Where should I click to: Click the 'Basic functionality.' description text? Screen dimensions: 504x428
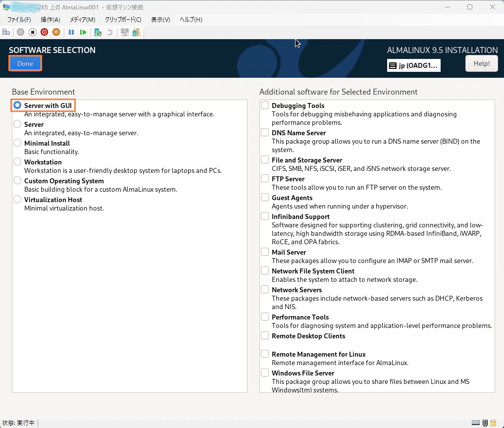point(52,152)
